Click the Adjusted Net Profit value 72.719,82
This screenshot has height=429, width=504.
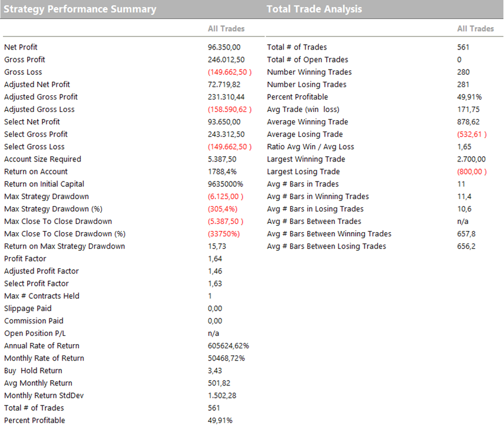226,84
